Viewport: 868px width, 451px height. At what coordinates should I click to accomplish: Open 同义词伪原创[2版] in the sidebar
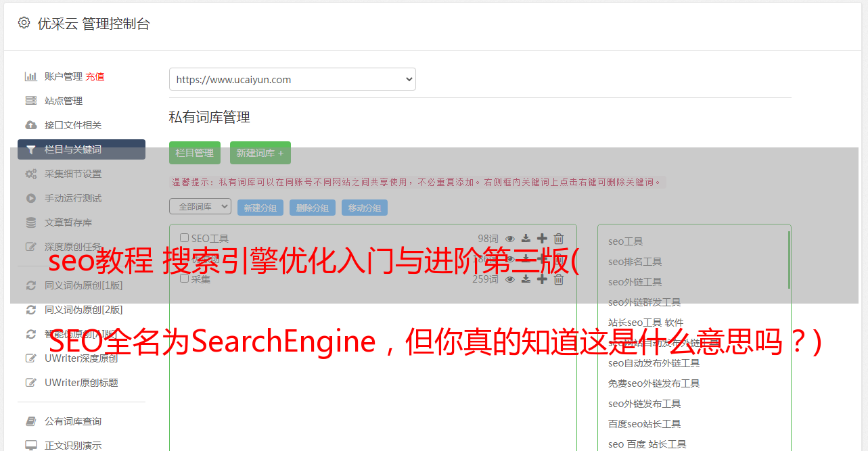coord(84,310)
